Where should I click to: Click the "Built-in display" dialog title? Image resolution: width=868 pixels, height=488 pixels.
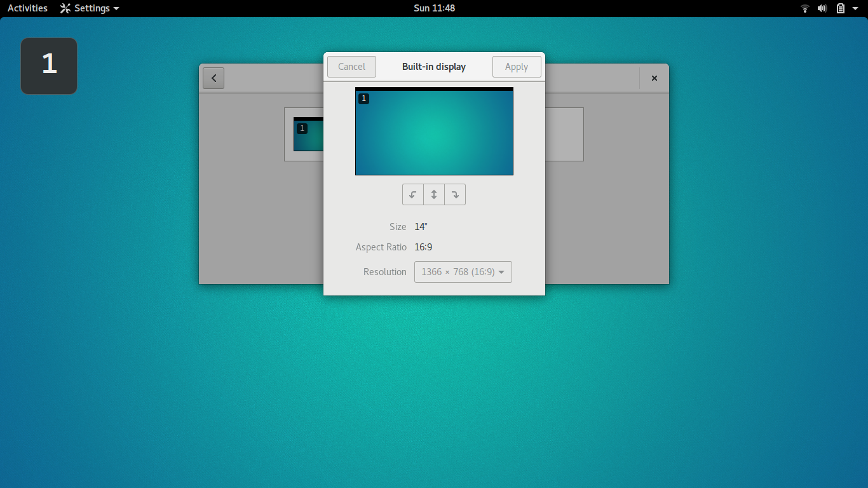[434, 67]
